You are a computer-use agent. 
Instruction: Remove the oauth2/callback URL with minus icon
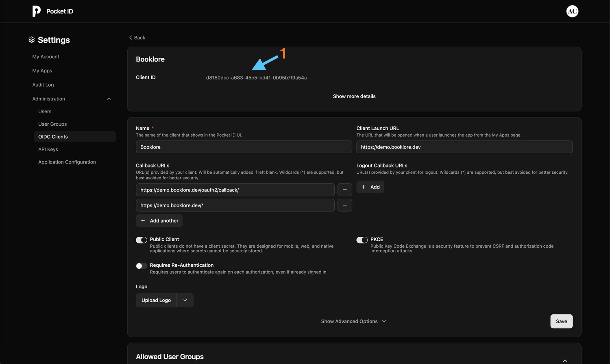coord(344,190)
